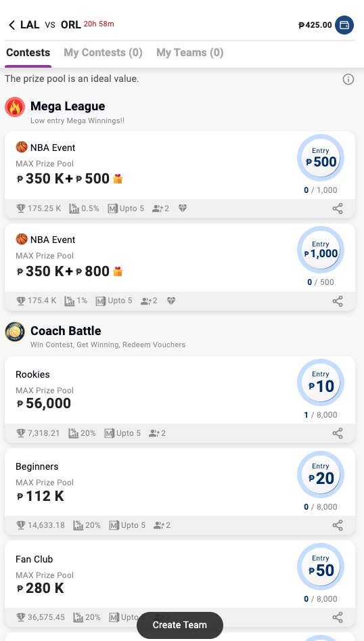Share the Fan Club contest
The width and height of the screenshot is (364, 641).
(x=338, y=617)
